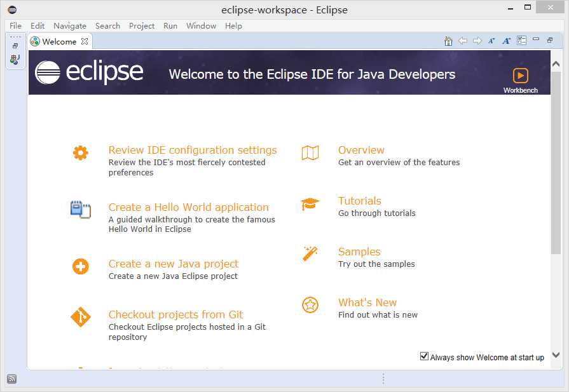
Task: Click the vertical scrollbar thumb
Action: [x=556, y=163]
